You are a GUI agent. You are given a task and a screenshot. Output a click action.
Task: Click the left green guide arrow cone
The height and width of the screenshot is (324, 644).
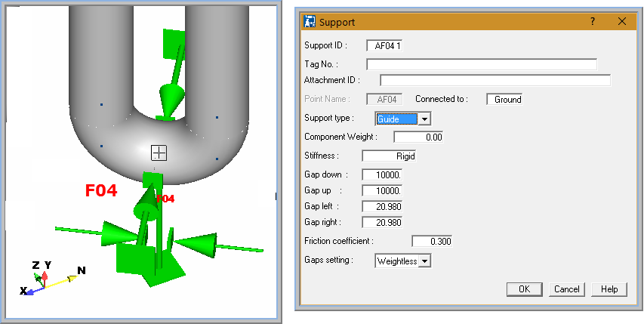click(x=119, y=234)
